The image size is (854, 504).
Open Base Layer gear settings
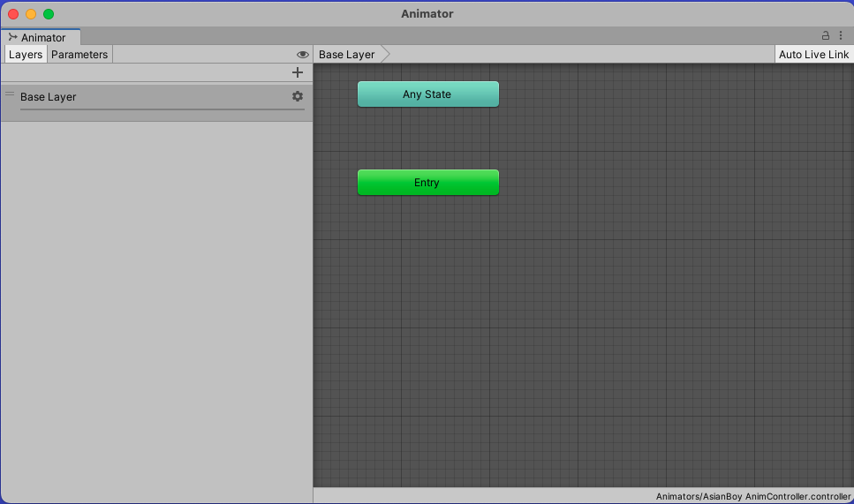298,96
